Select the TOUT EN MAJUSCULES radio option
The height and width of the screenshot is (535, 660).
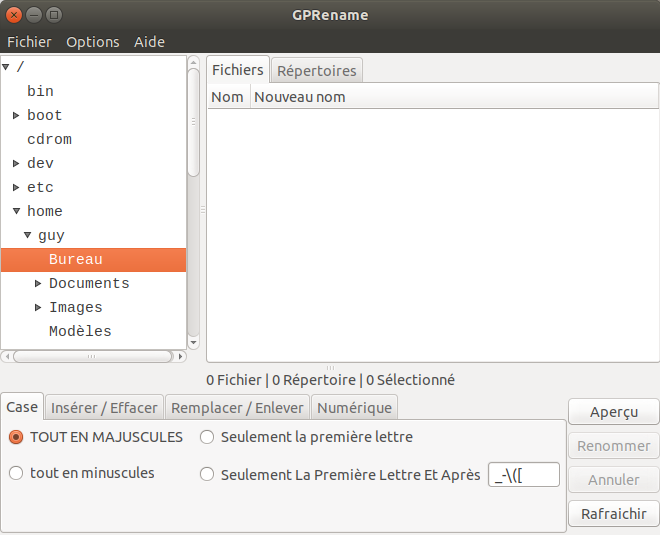point(16,437)
